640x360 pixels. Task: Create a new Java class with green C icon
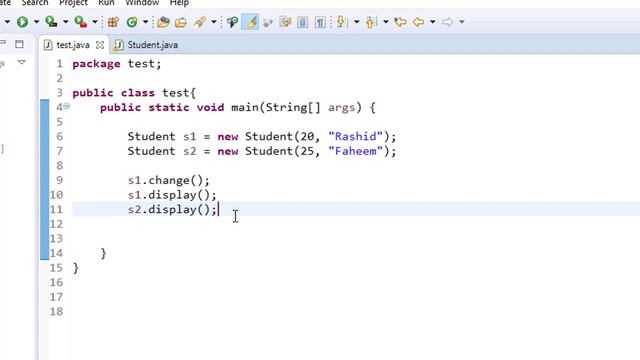(132, 22)
